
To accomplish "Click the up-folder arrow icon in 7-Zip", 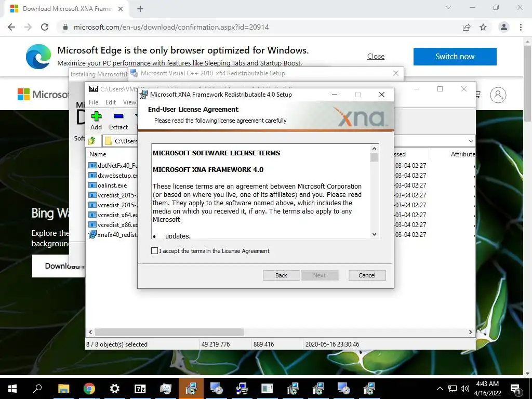I will pyautogui.click(x=91, y=140).
